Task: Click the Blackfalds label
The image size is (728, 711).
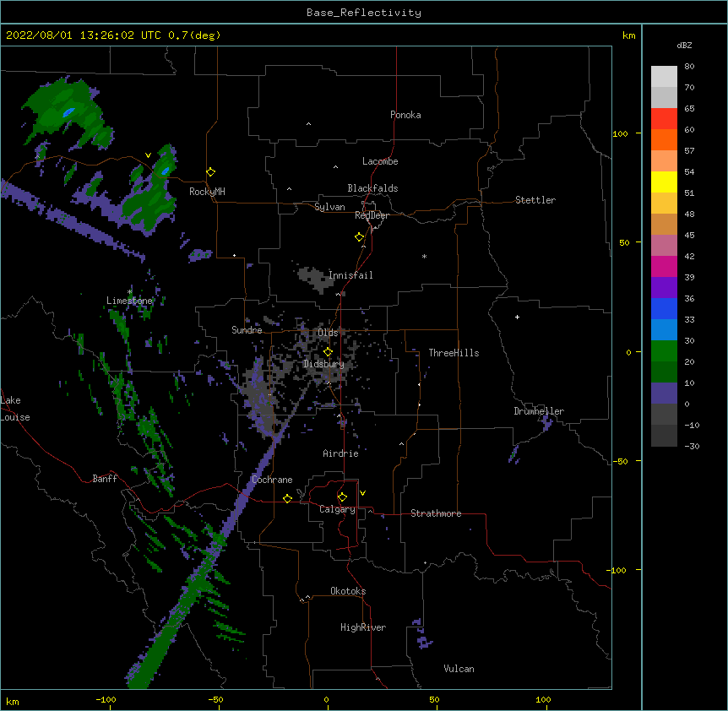Action: click(372, 188)
